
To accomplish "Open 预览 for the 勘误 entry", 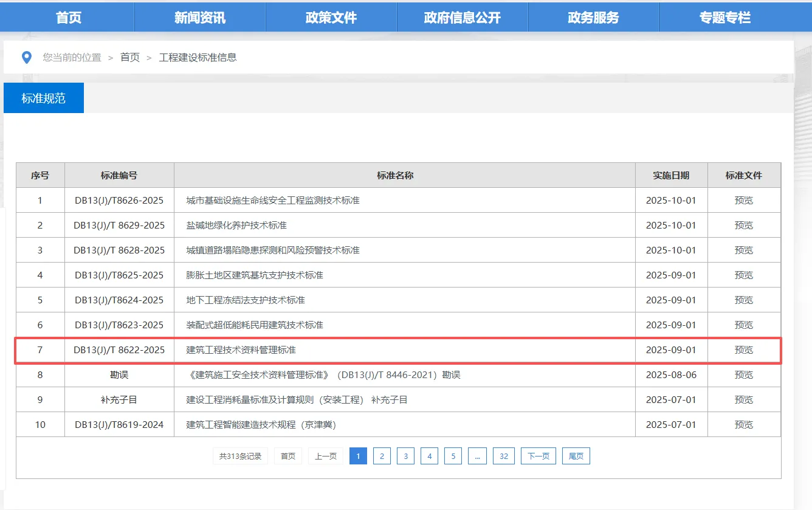I will click(x=743, y=374).
